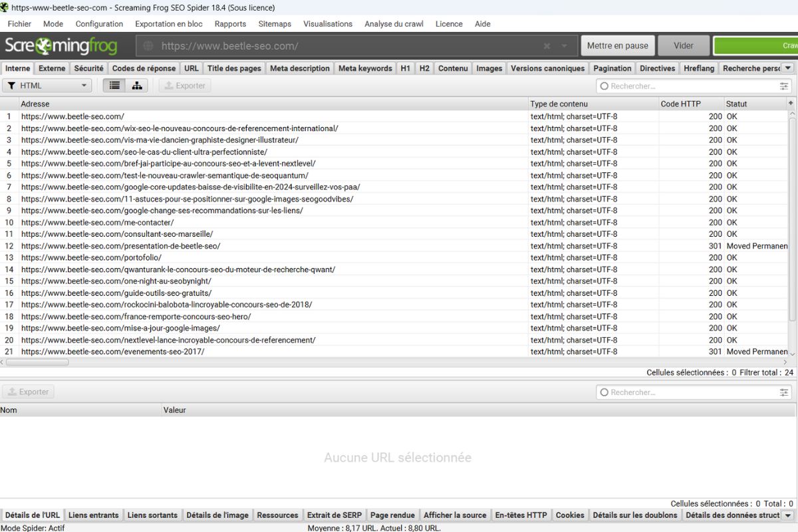Open Liens entrants bottom tab

tap(94, 515)
